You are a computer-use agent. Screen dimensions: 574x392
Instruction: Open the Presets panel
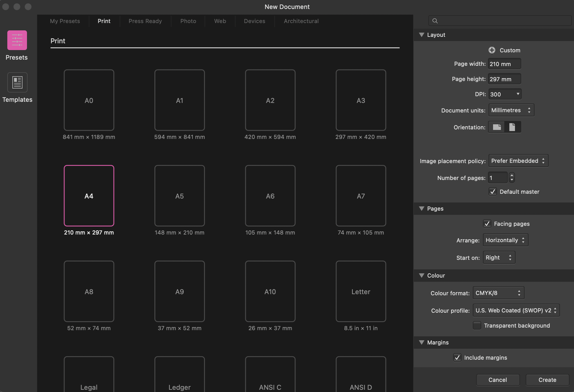click(x=17, y=40)
